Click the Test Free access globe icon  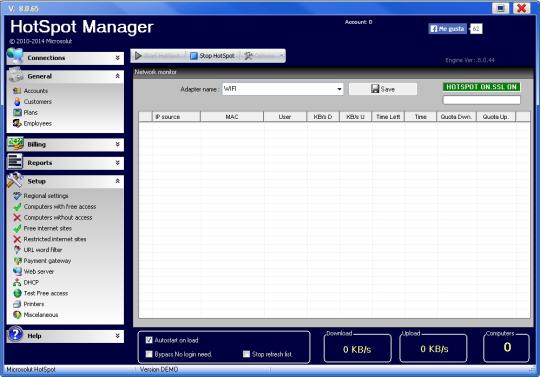point(17,293)
